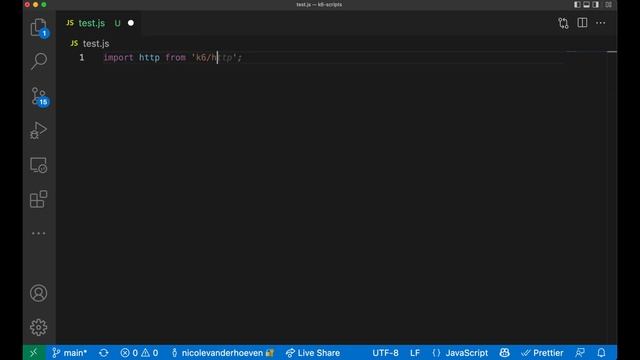
Task: Synchronize changes icon in status bar
Action: coord(104,353)
